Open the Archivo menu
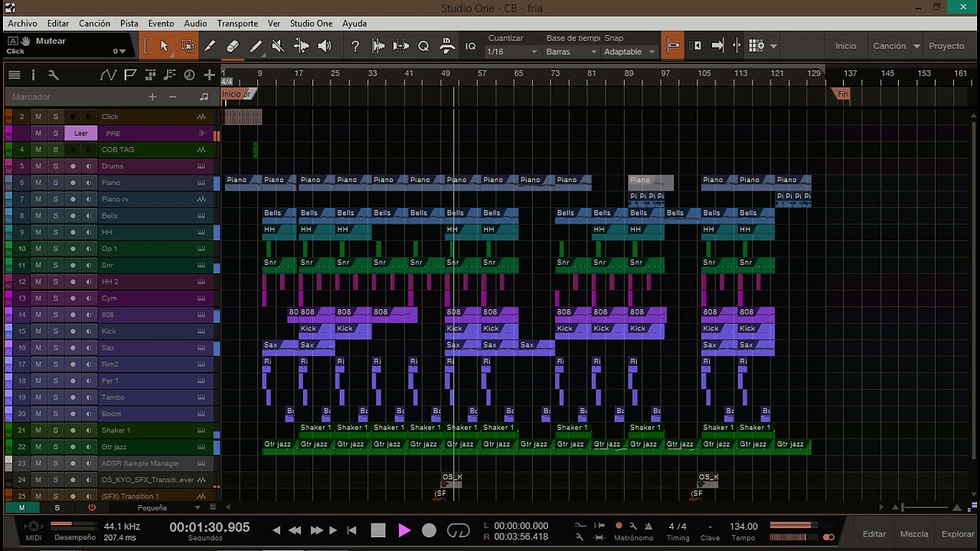The width and height of the screenshot is (980, 551). point(22,24)
